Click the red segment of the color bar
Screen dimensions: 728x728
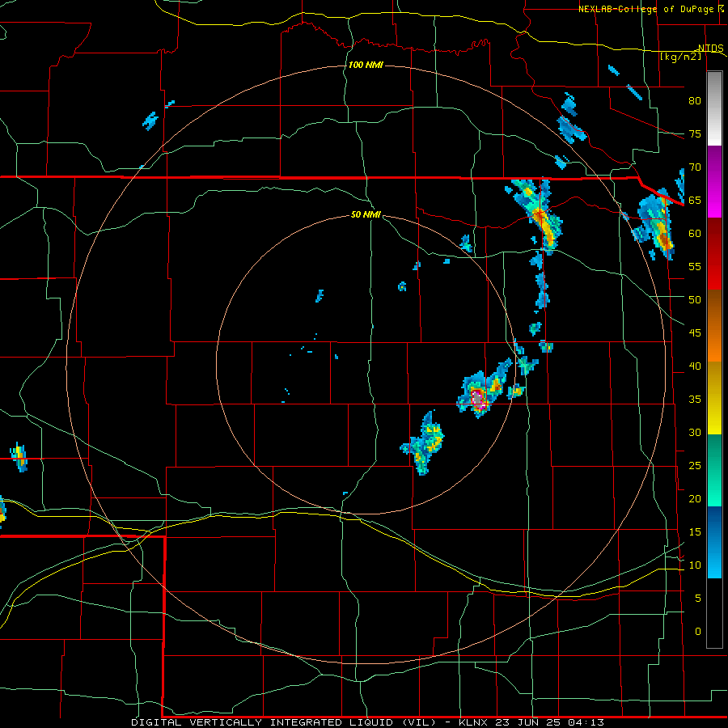(714, 253)
